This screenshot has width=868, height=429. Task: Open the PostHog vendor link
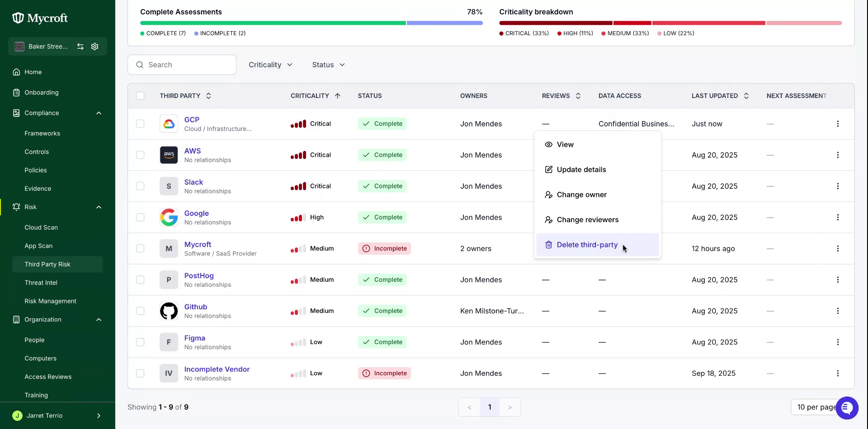point(199,275)
